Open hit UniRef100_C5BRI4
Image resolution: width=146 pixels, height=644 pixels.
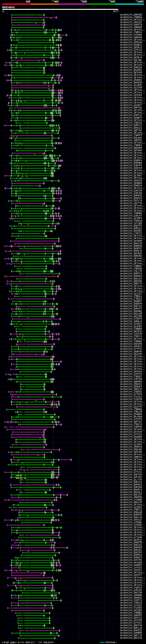click(131, 32)
